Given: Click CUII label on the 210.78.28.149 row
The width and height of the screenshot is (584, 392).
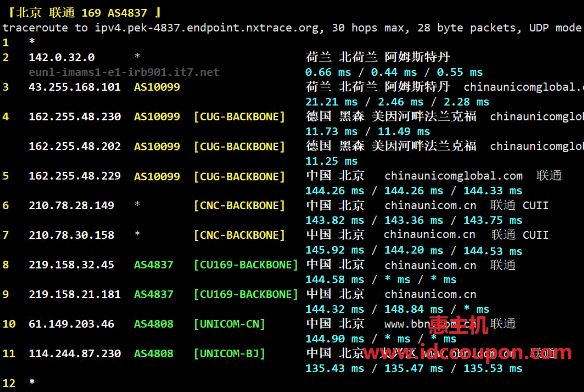Looking at the screenshot, I should click(536, 205).
